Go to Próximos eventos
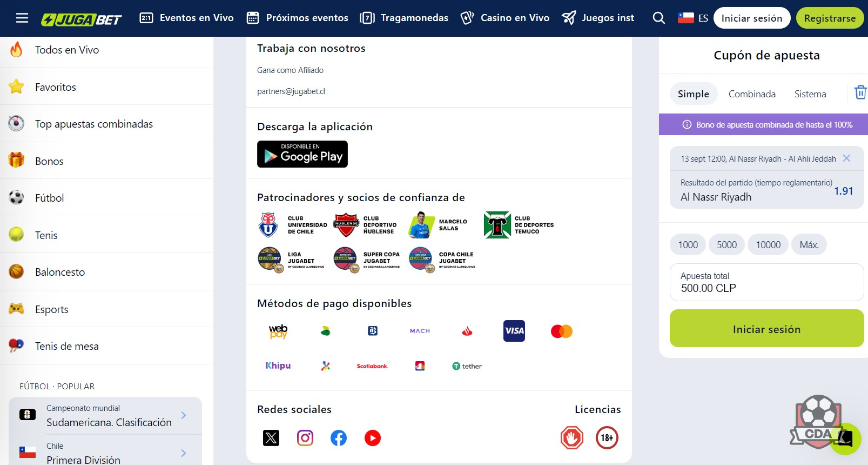 [x=297, y=18]
